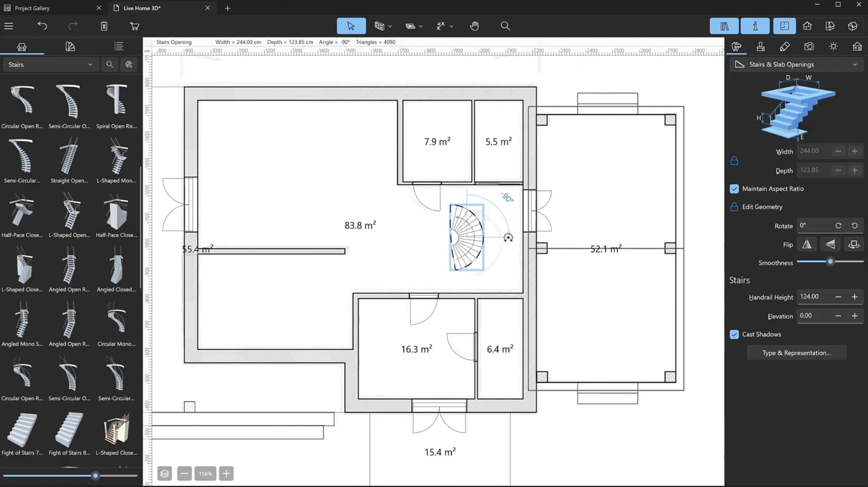Click the Width value field
The width and height of the screenshot is (868, 487).
click(813, 151)
